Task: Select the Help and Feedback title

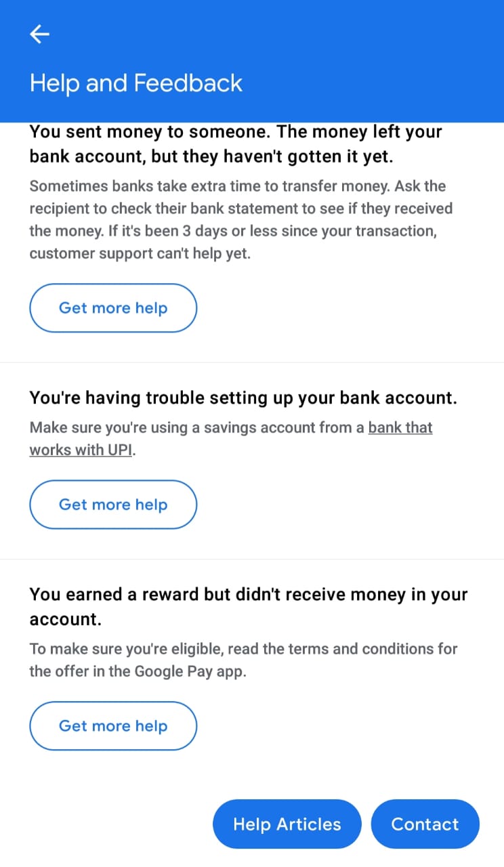Action: point(135,83)
